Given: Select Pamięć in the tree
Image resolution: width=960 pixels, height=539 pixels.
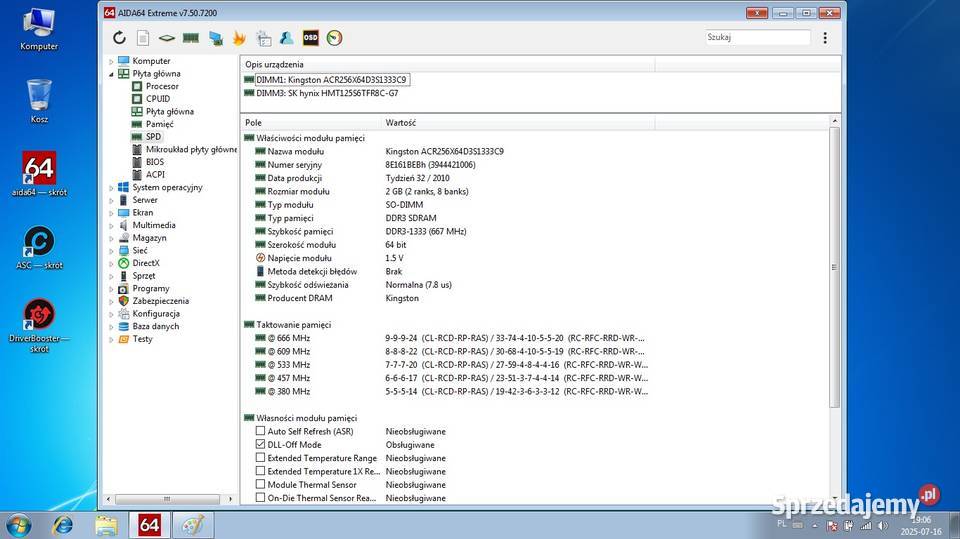Looking at the screenshot, I should point(159,124).
